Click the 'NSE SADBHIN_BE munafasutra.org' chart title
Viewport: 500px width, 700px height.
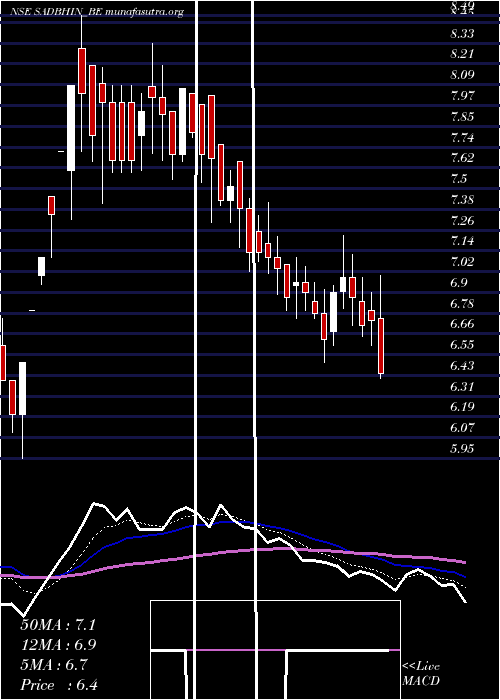pyautogui.click(x=97, y=12)
